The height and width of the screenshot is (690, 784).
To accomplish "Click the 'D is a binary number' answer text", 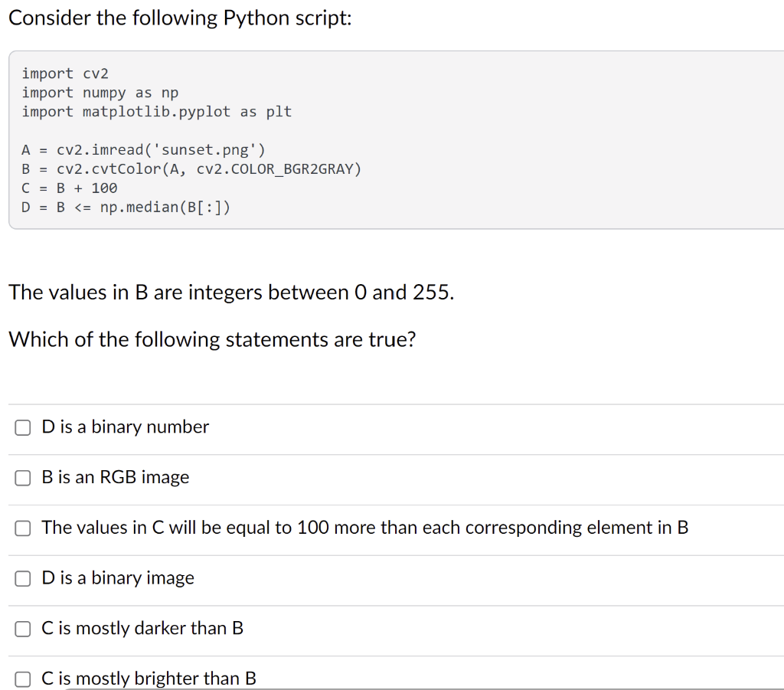I will (x=125, y=427).
